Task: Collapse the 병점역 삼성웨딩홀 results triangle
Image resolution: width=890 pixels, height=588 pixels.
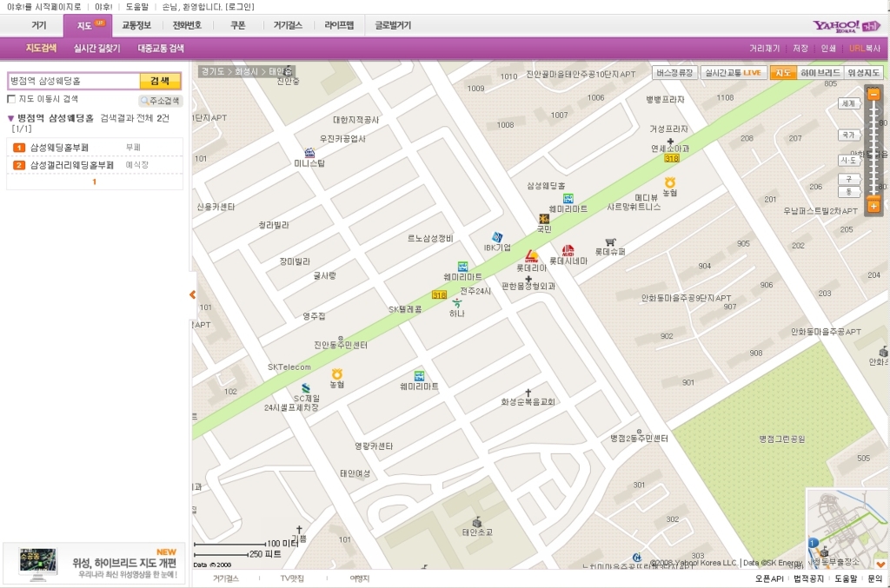Action: tap(10, 118)
